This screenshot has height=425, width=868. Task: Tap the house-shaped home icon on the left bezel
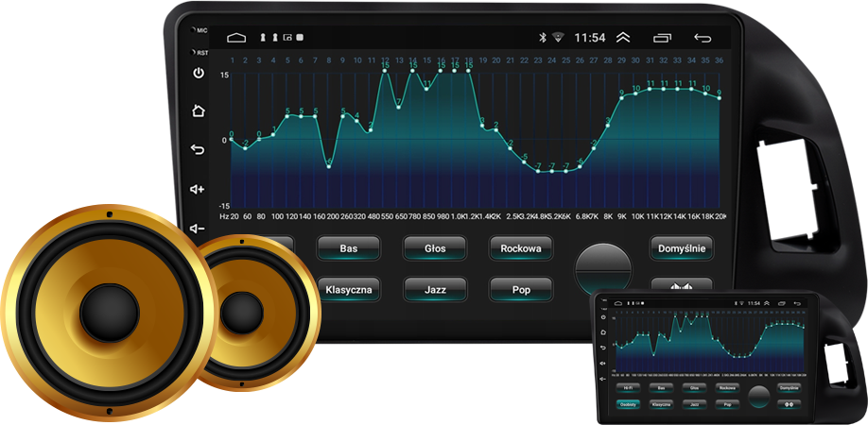tap(199, 110)
